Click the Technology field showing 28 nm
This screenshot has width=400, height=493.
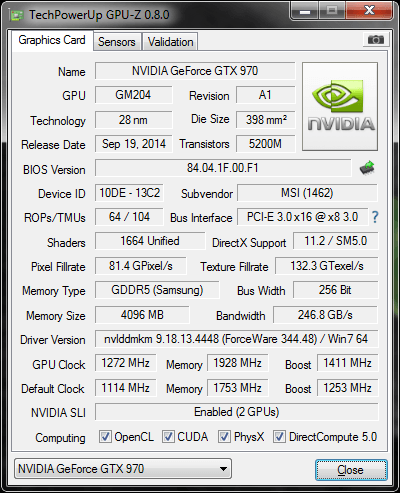point(133,120)
